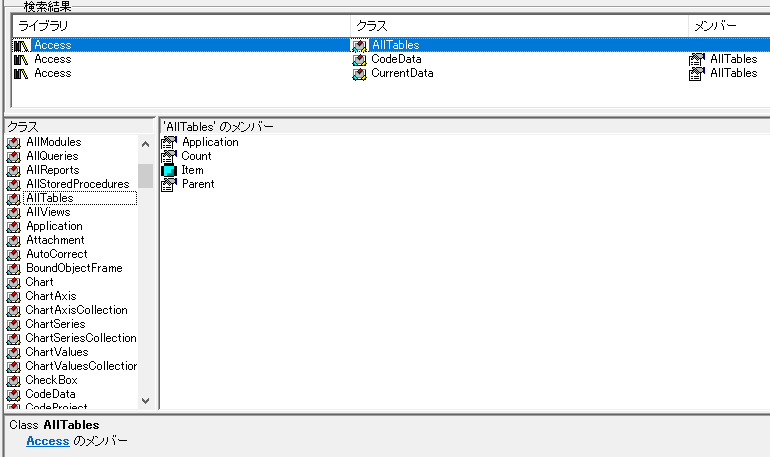This screenshot has height=457, width=770.
Task: Click the class icon beside ChartSeries
Action: [14, 324]
